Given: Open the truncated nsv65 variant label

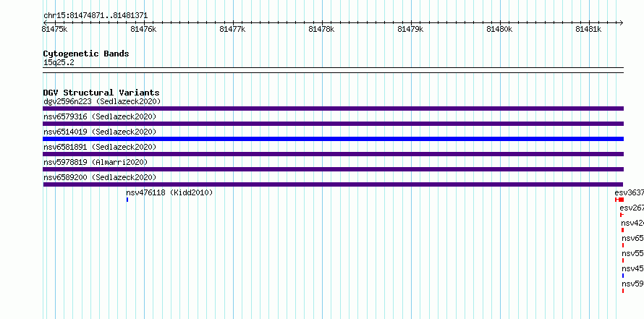Looking at the screenshot, I should (633, 238).
